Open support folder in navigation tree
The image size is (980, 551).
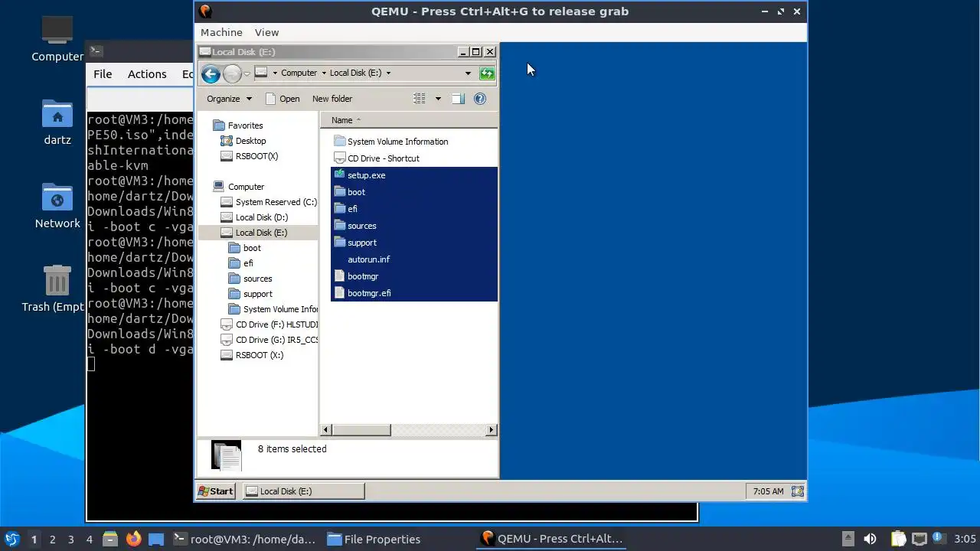tap(257, 294)
